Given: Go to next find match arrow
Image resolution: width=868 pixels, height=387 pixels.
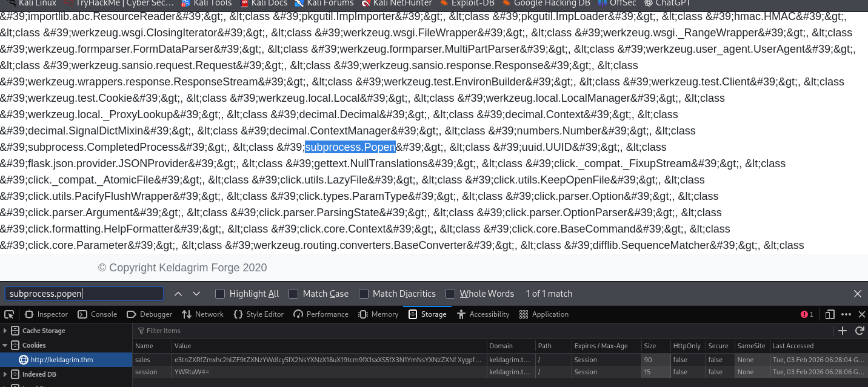Looking at the screenshot, I should [196, 294].
